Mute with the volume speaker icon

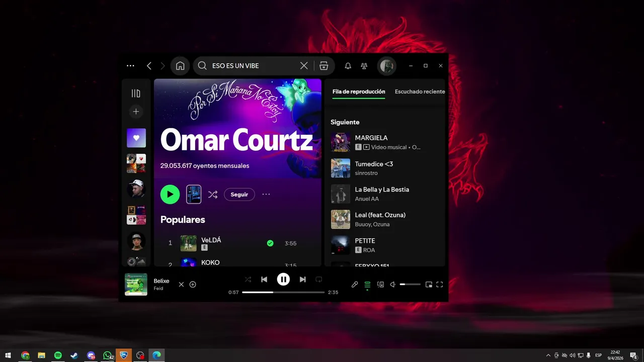tap(393, 285)
